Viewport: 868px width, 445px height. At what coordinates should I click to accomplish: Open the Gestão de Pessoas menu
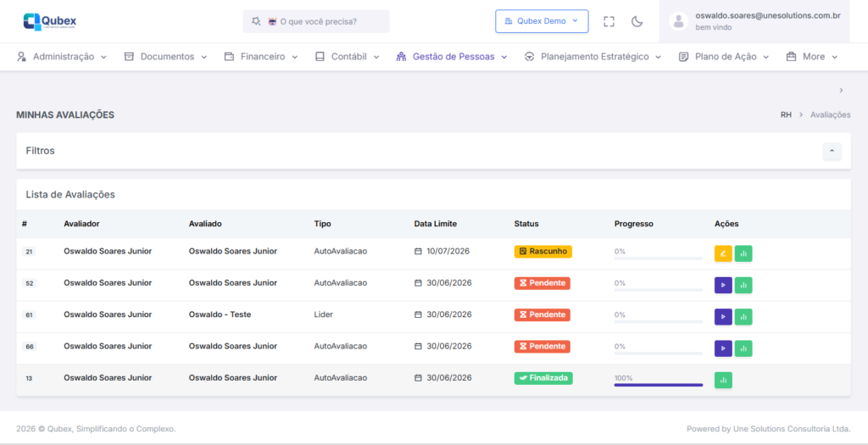point(452,57)
